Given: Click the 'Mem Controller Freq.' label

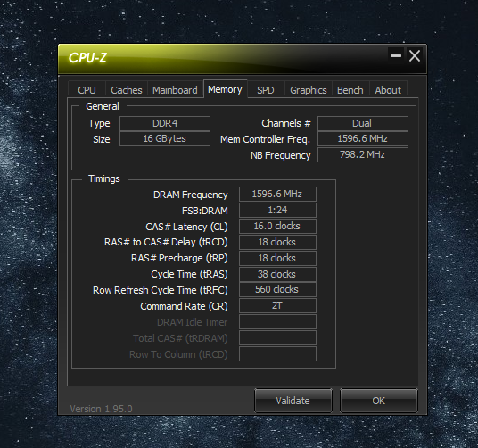Looking at the screenshot, I should [x=265, y=139].
